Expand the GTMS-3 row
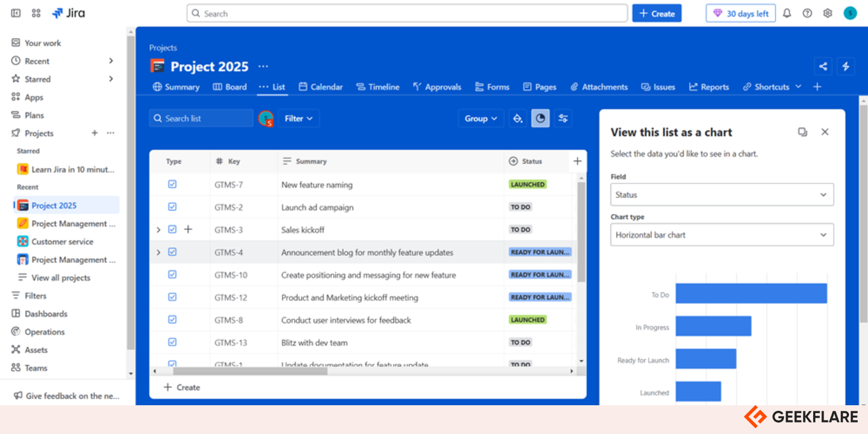Image resolution: width=868 pixels, height=434 pixels. [158, 230]
